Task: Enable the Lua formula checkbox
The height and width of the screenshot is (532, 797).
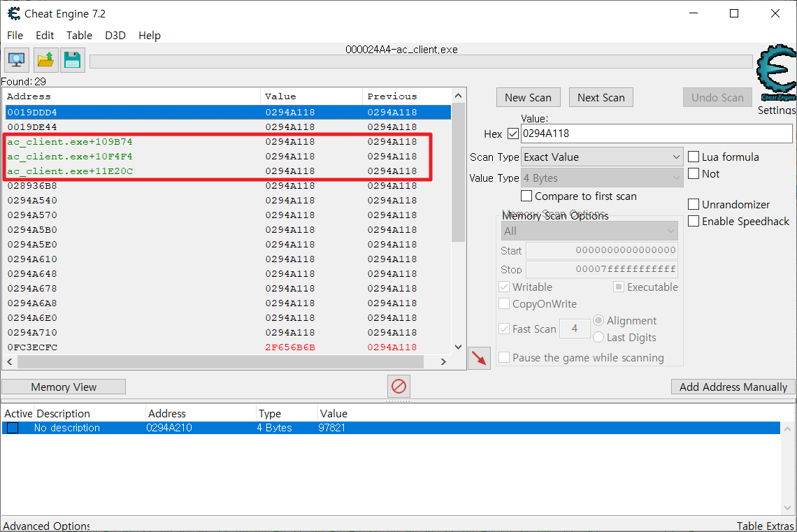Action: (x=694, y=157)
